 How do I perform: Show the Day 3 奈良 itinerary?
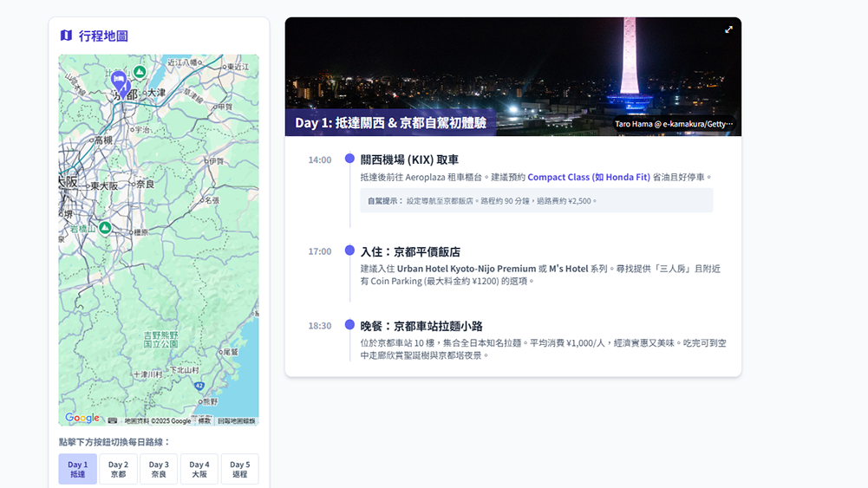[x=159, y=469]
